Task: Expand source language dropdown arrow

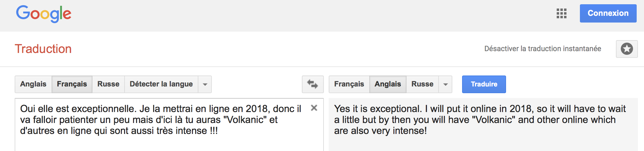Action: [x=205, y=84]
